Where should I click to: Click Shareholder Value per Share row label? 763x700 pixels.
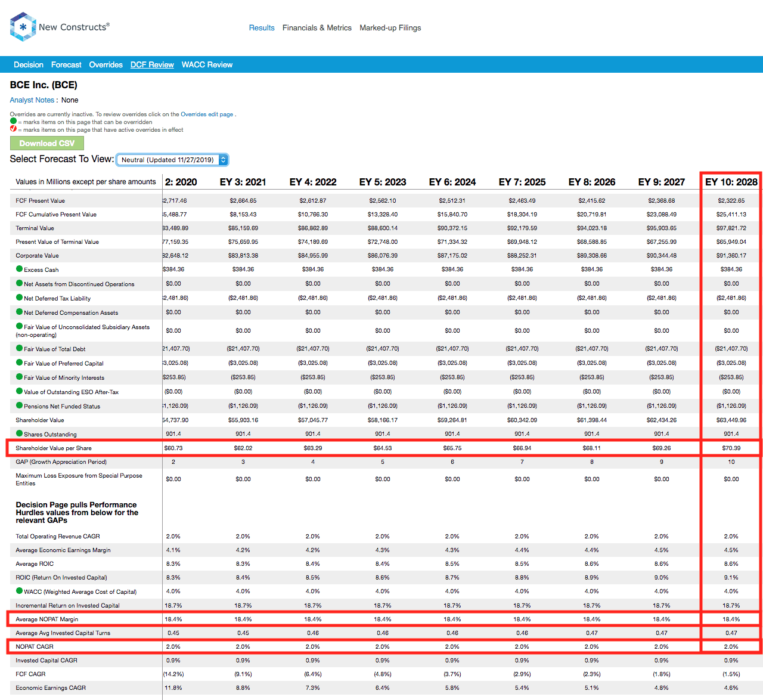click(54, 448)
